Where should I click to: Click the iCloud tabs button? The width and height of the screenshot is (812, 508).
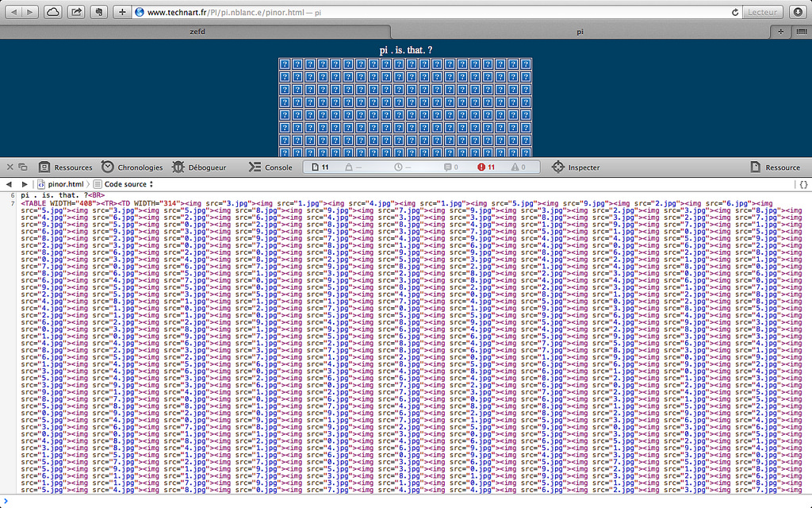pyautogui.click(x=53, y=12)
